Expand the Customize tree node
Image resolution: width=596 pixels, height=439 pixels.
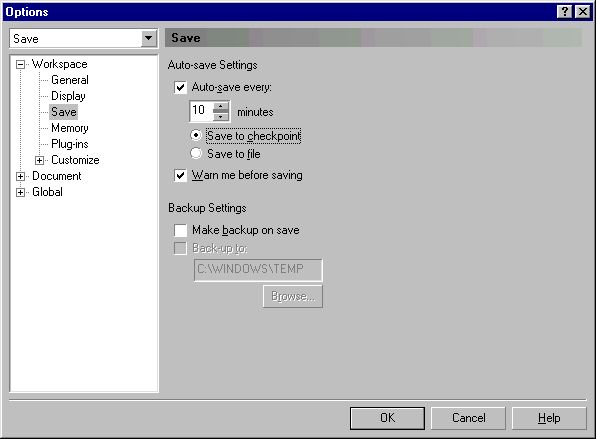tap(40, 160)
